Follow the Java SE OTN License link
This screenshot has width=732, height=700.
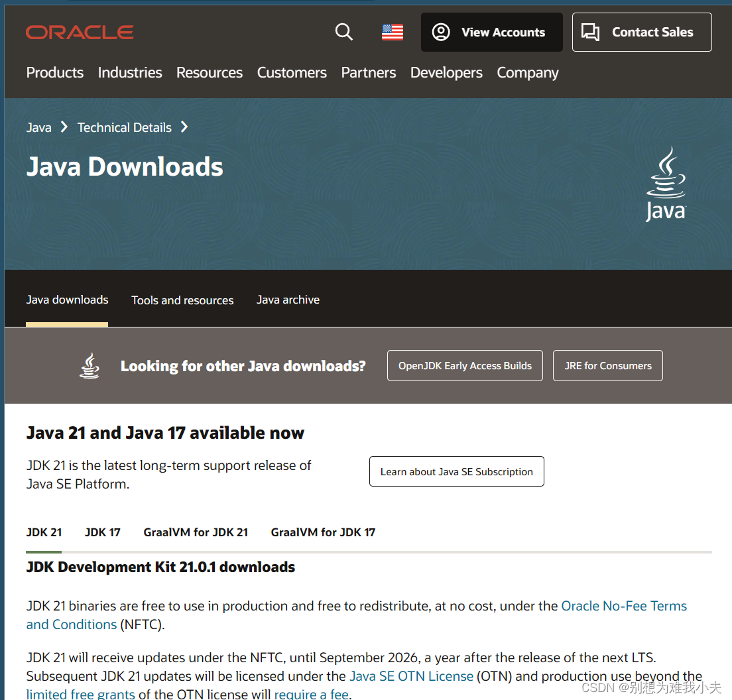click(x=411, y=676)
